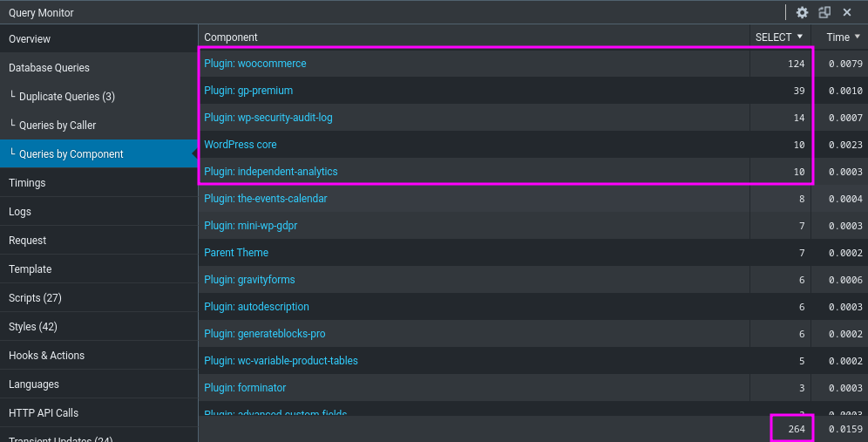Open Styles (42) panel
Screen dimensions: 868x442
pyautogui.click(x=98, y=327)
